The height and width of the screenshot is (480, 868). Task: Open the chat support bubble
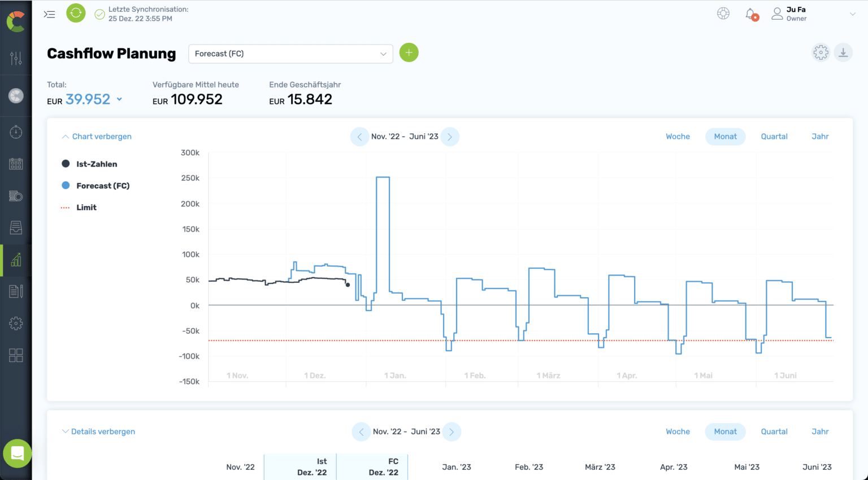tap(17, 453)
